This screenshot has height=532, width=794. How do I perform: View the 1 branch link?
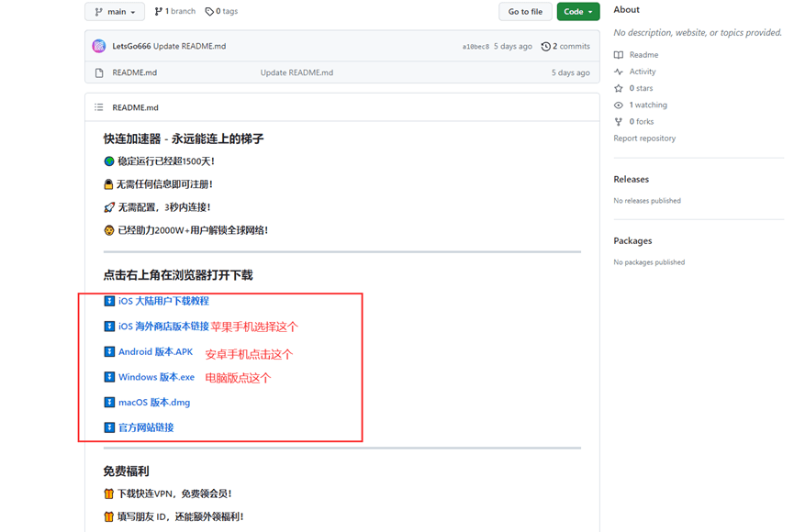[x=175, y=11]
